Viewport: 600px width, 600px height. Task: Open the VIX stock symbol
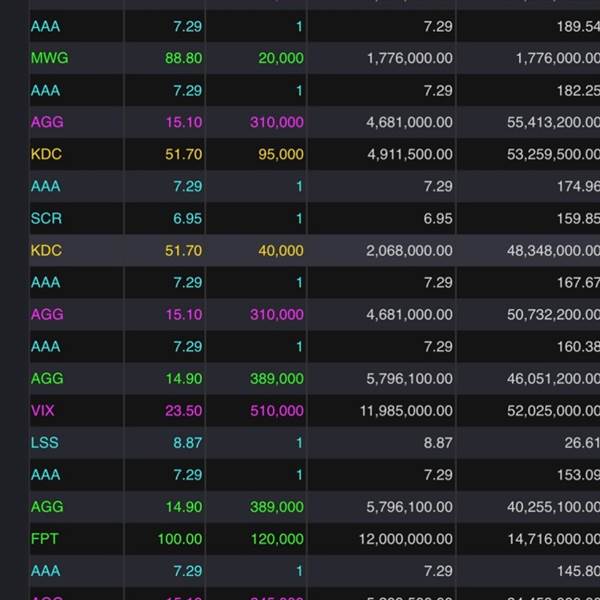click(x=44, y=410)
